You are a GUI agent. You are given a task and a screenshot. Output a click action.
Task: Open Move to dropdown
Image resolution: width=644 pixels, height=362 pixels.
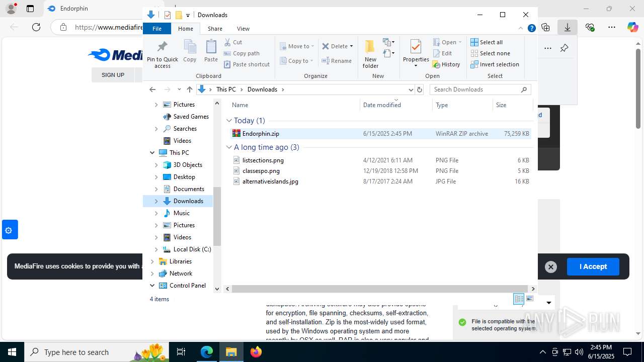tap(297, 46)
